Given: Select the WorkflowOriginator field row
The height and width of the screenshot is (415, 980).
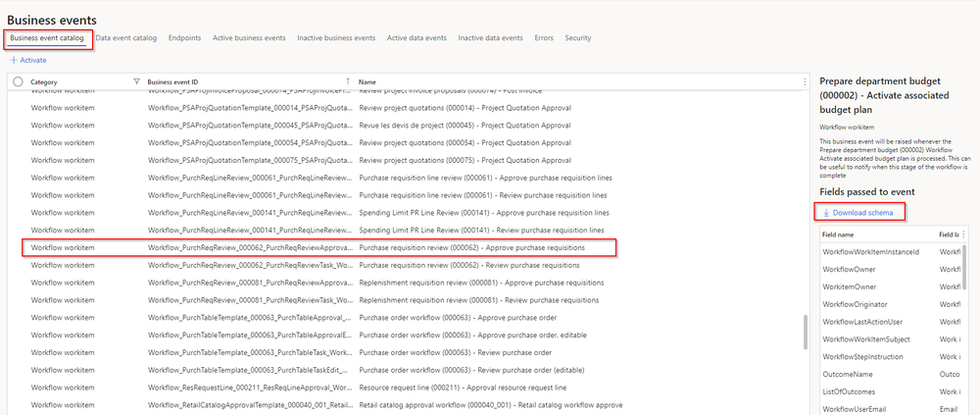Looking at the screenshot, I should tap(891, 304).
